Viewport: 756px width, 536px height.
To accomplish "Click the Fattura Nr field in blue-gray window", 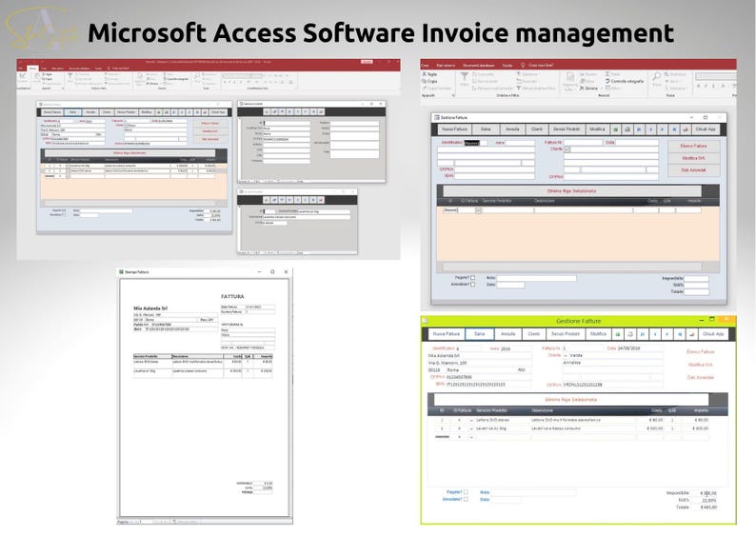I will click(583, 143).
